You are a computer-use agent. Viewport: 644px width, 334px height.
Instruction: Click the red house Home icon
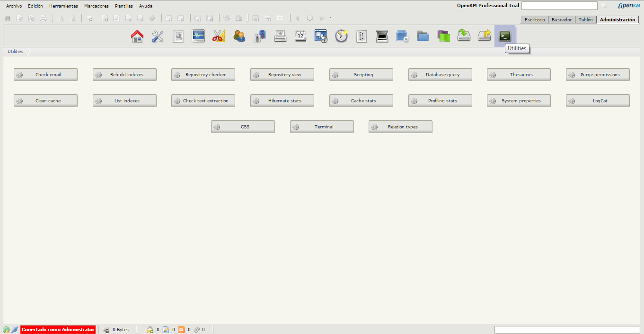[137, 36]
